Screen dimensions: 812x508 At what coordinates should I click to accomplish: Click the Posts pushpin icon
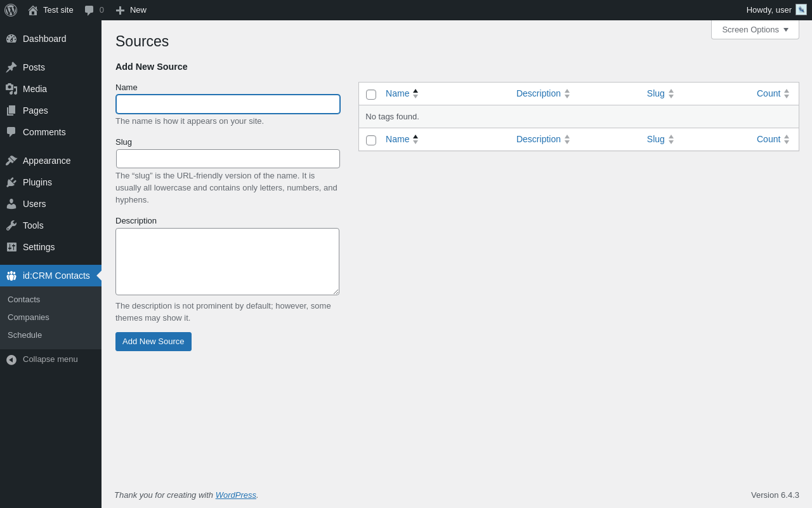click(x=11, y=67)
